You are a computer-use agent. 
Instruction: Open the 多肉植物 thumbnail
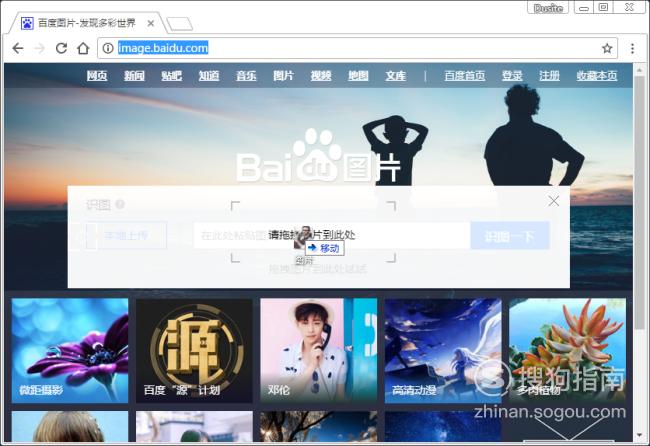(x=568, y=350)
